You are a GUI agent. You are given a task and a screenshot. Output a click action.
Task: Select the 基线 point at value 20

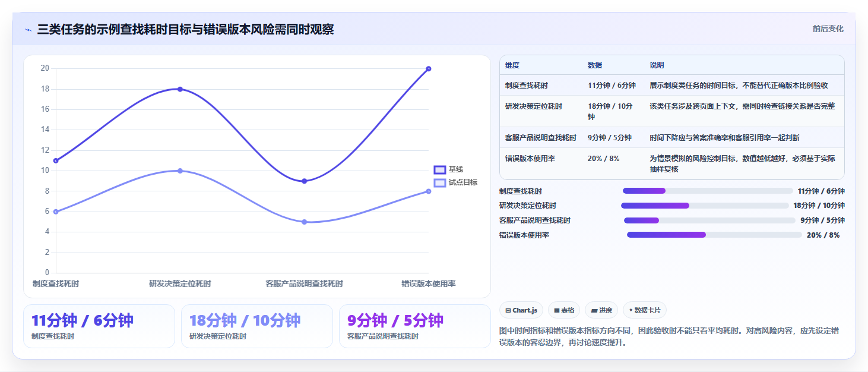click(429, 69)
